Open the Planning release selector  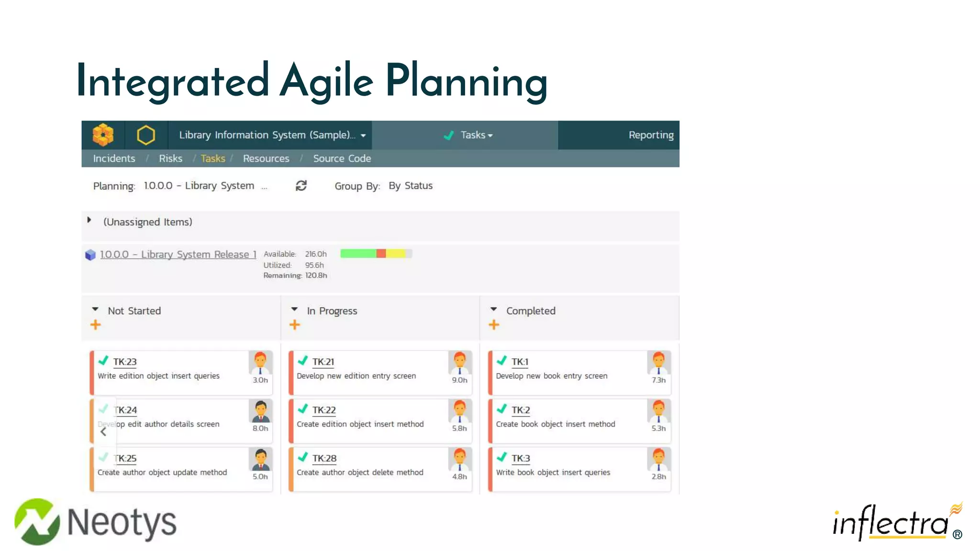point(205,186)
